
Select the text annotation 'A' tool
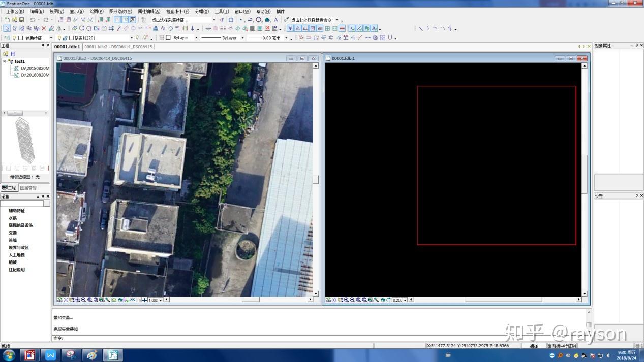click(276, 20)
